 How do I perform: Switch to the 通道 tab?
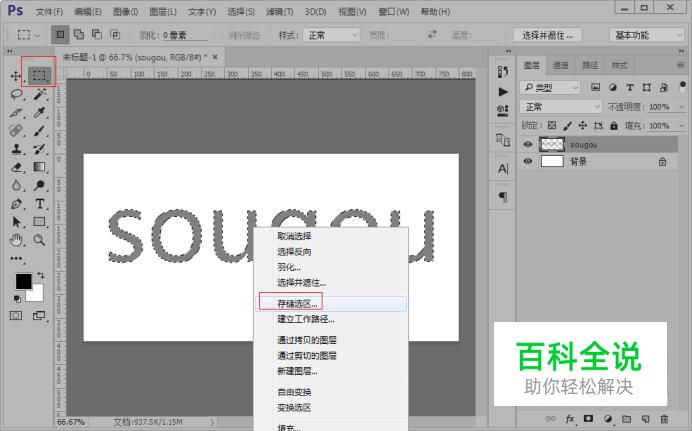pyautogui.click(x=560, y=65)
